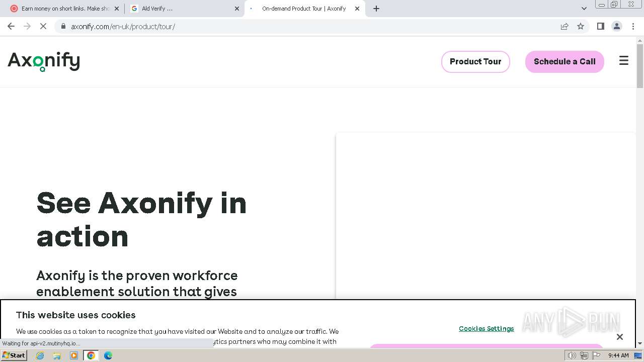Expand the tab search dropdown

[x=584, y=9]
